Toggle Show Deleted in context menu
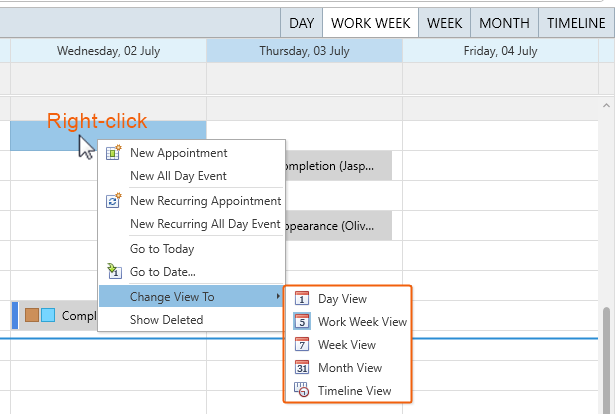The height and width of the screenshot is (414, 615). pos(167,320)
